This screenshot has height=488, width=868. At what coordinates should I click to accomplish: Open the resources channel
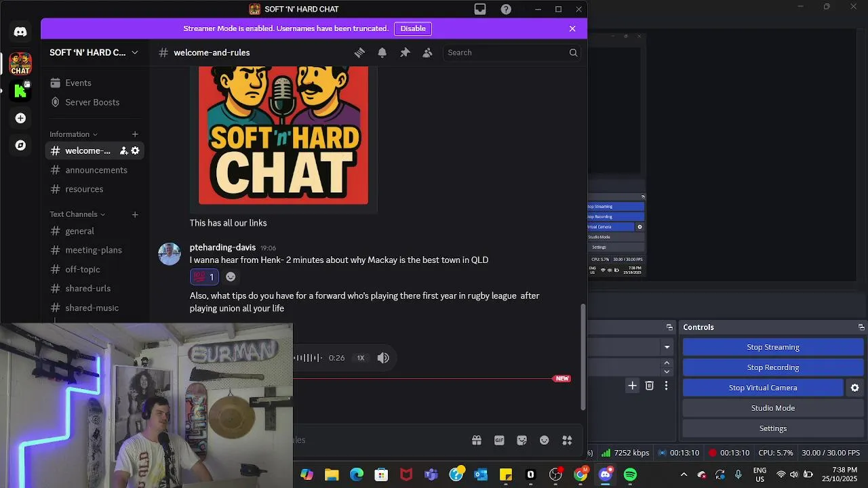click(x=94, y=189)
